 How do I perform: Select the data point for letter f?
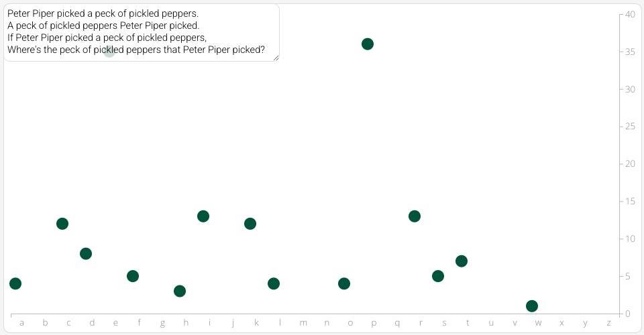click(x=133, y=276)
